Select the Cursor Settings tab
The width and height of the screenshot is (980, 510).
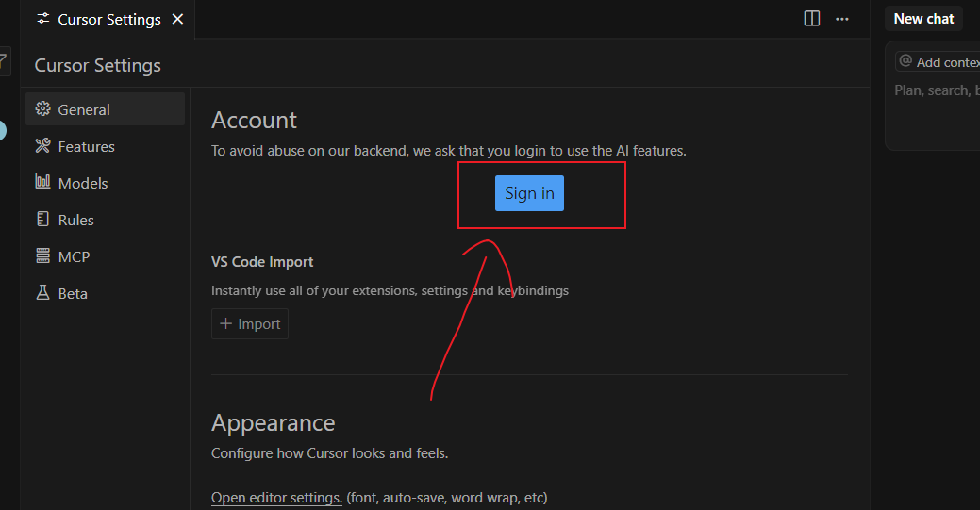click(109, 20)
